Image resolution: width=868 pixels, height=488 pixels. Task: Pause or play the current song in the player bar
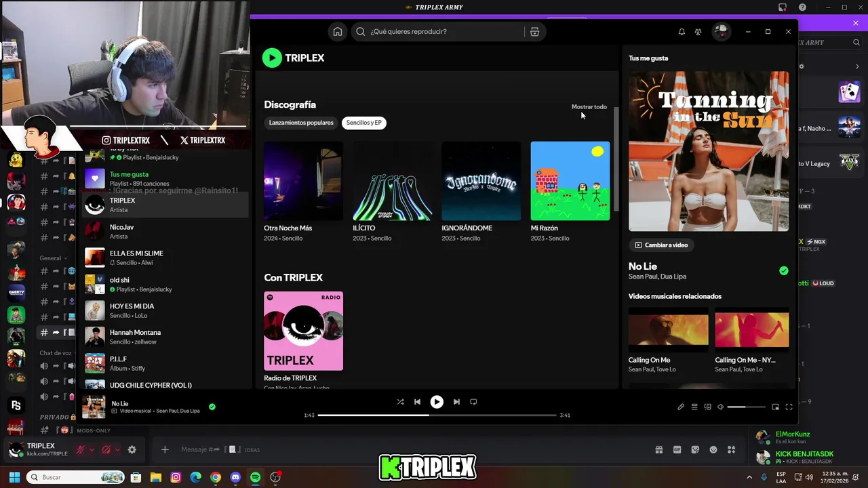[437, 402]
